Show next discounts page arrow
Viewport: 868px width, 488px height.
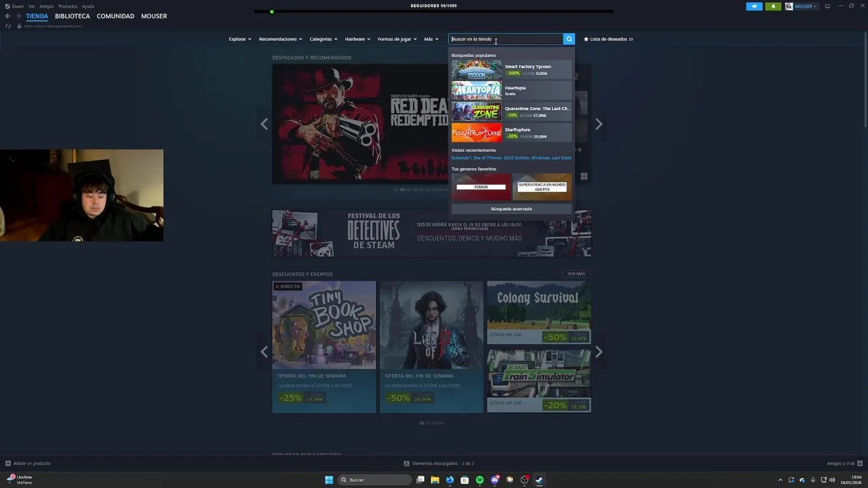(x=599, y=352)
